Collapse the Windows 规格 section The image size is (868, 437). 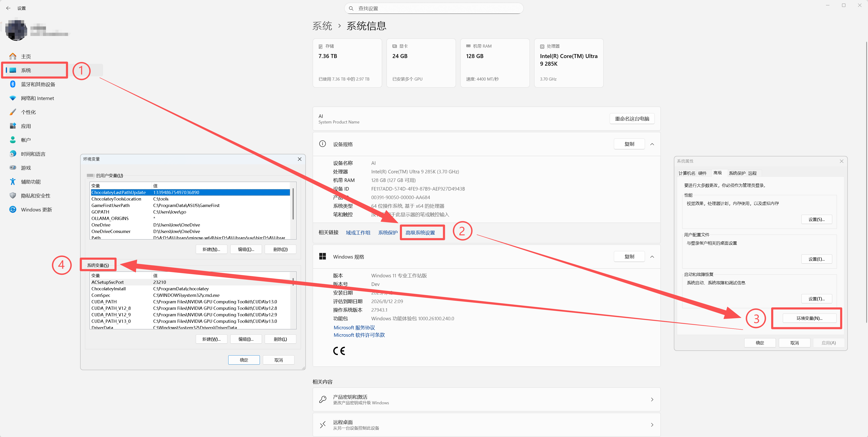pyautogui.click(x=652, y=256)
